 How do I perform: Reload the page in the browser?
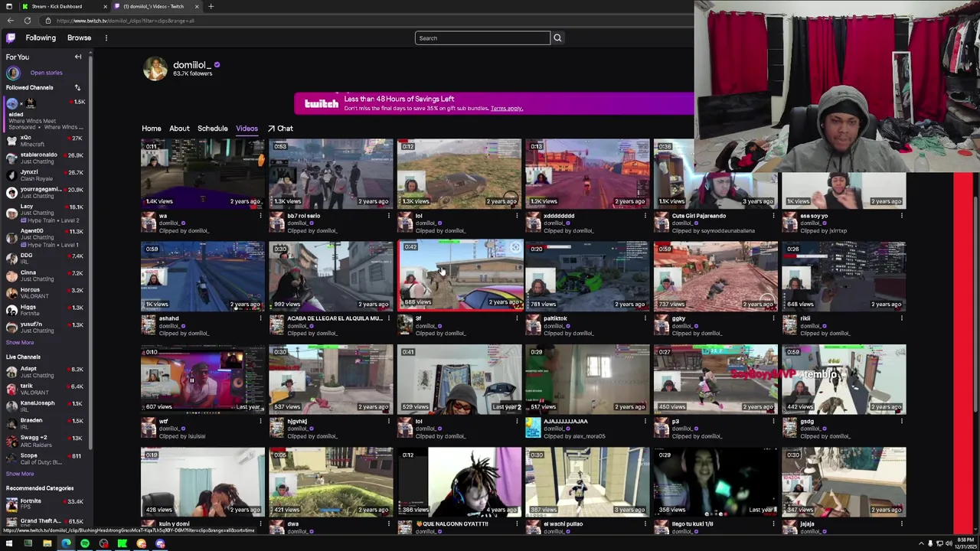27,21
